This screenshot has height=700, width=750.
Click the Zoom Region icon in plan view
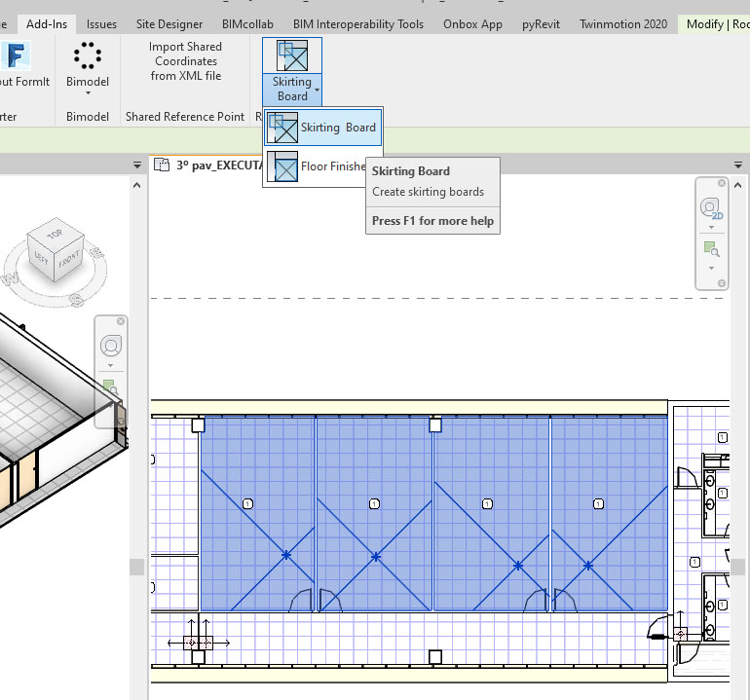pos(711,249)
